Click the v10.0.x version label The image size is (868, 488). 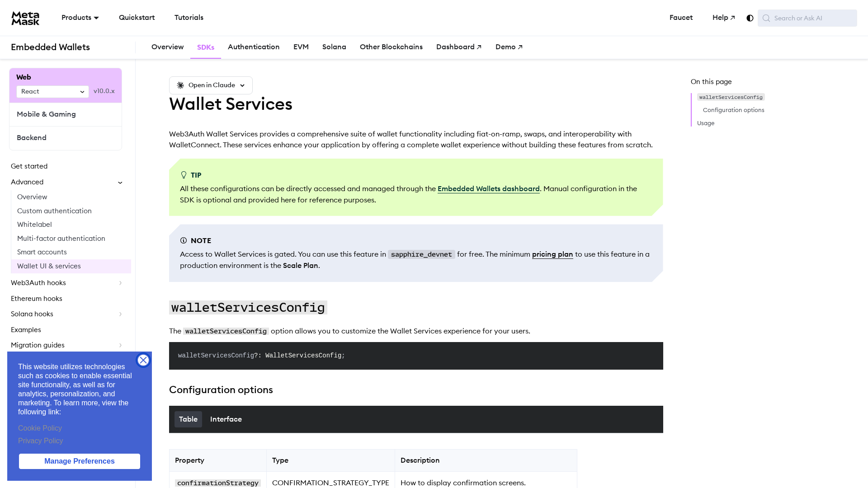click(104, 91)
